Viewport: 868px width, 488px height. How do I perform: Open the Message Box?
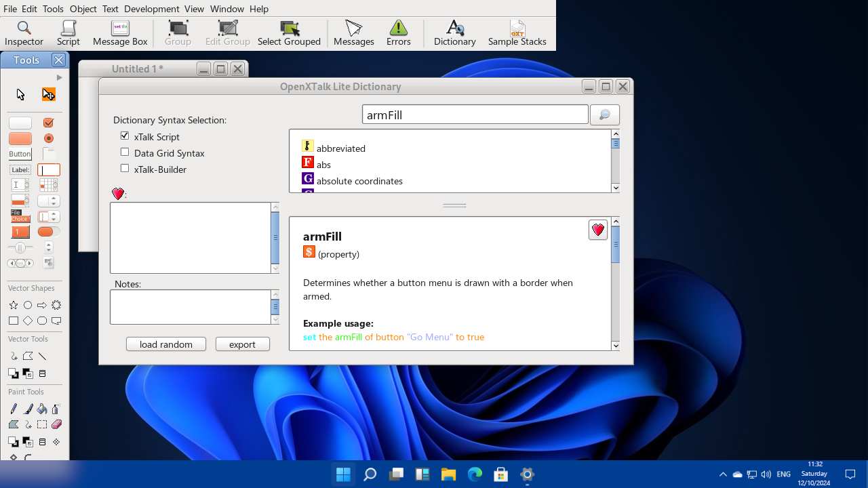click(x=120, y=33)
